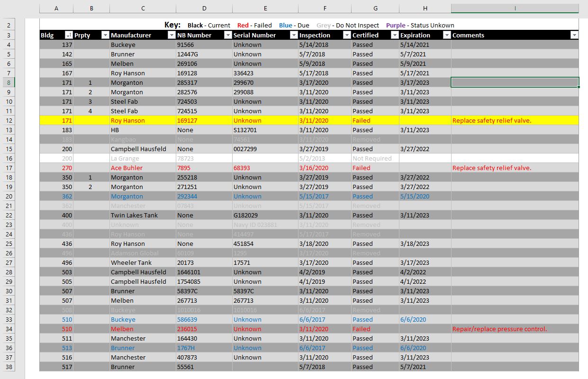Select row 38 header
The width and height of the screenshot is (588, 379).
click(x=9, y=367)
